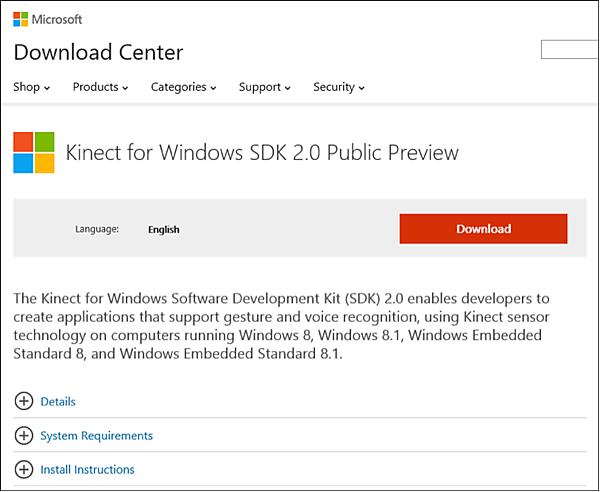This screenshot has width=600, height=492.
Task: Click the plus icon for Install Instructions
Action: pos(24,469)
